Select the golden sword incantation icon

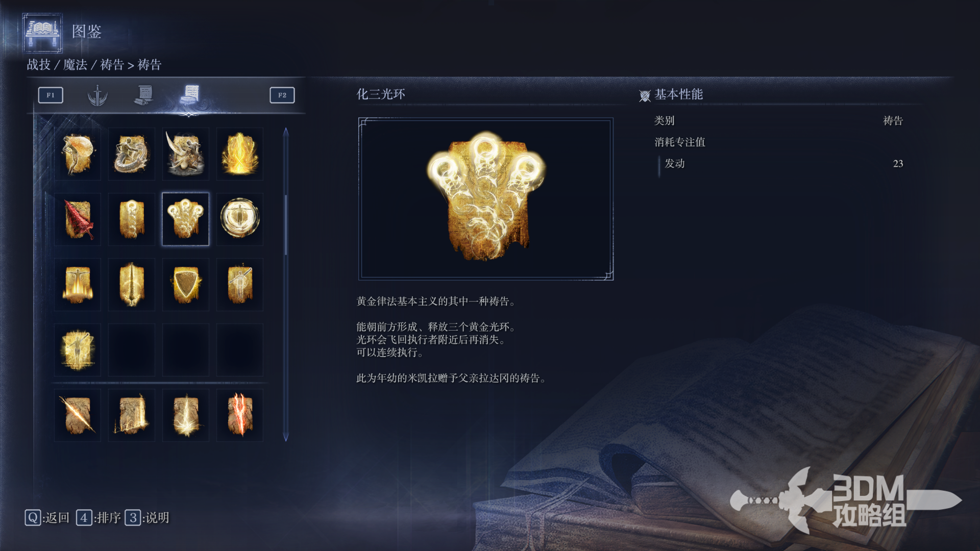132,285
